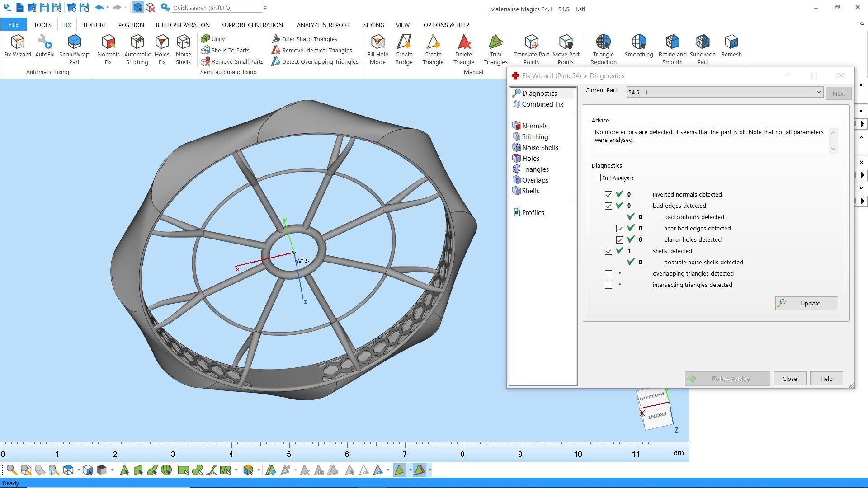This screenshot has width=868, height=488.
Task: Click the mark triangle tool in bottom toolbar
Action: [124, 470]
